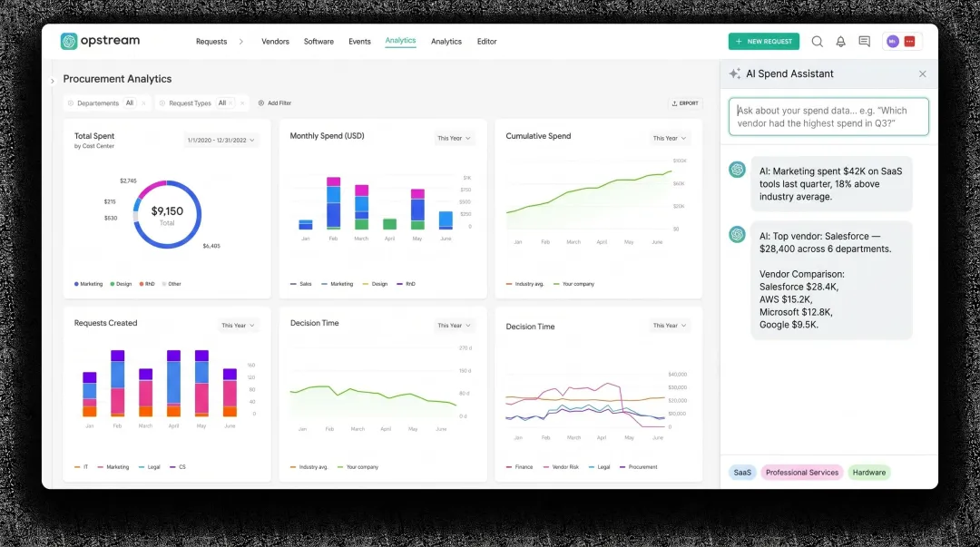Click the Feb bar in Monthly Spend chart
The width and height of the screenshot is (980, 547).
coord(334,202)
